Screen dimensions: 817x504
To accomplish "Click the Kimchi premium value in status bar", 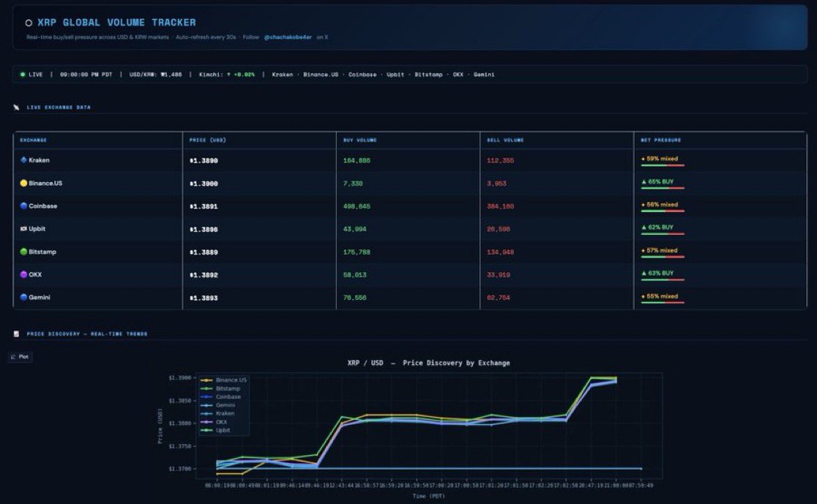I will [x=241, y=75].
